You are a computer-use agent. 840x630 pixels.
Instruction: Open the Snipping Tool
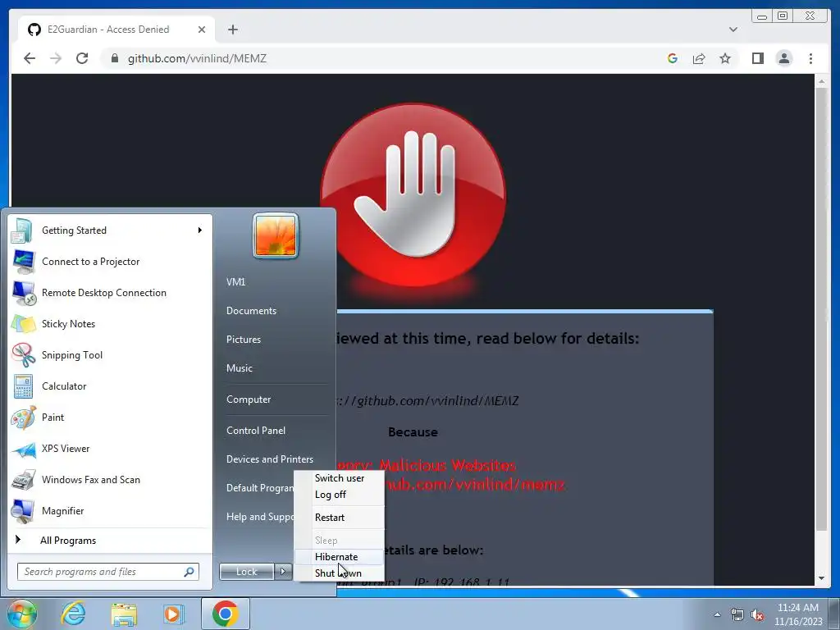[110, 354]
